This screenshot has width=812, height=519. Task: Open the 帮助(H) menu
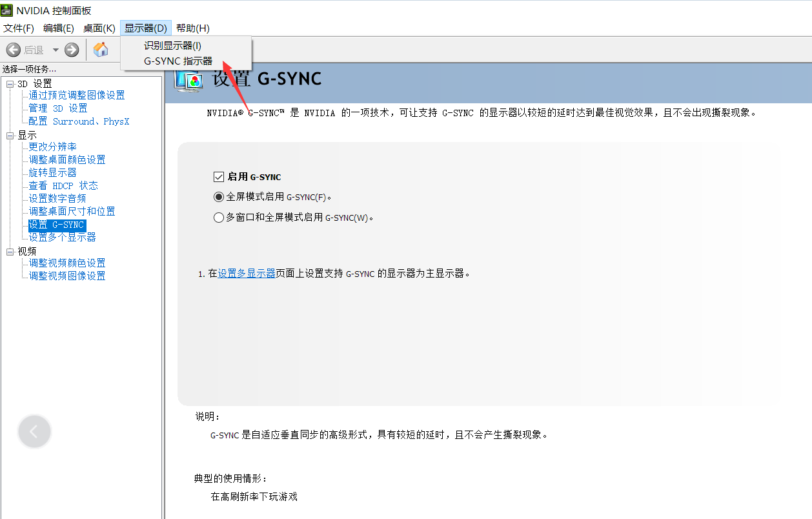click(193, 28)
